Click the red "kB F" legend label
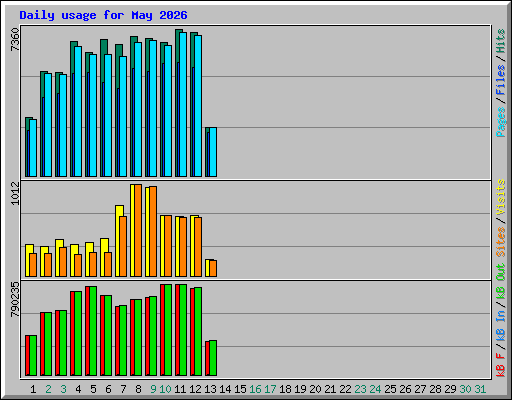Image resolution: width=512 pixels, height=400 pixels. (501, 365)
